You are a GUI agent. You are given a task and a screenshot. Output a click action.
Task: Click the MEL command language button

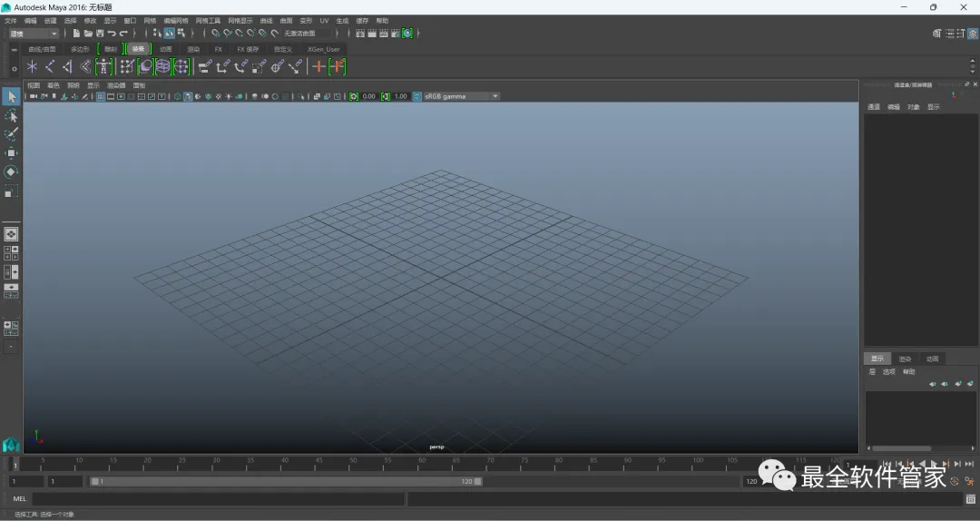(x=20, y=499)
